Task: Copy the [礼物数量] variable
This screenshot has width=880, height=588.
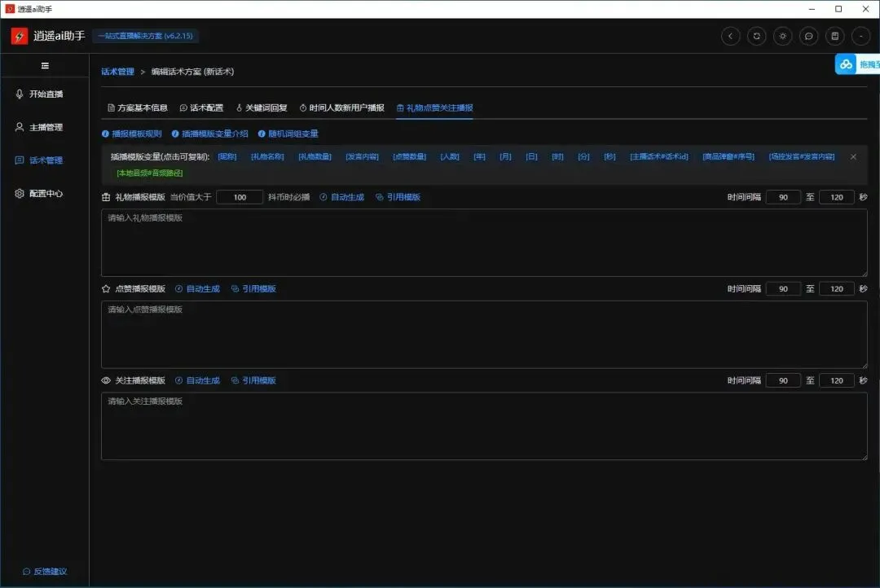Action: click(315, 156)
